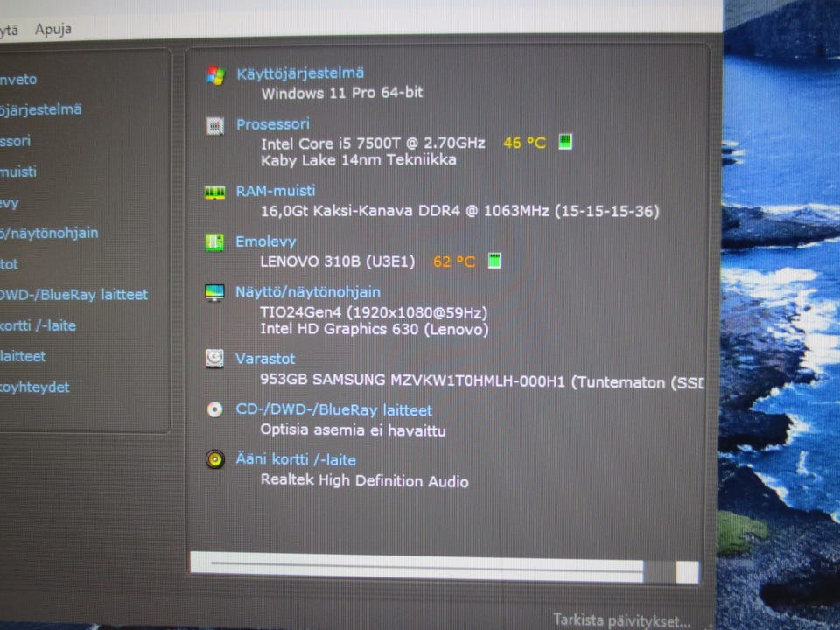Screen dimensions: 840x630
Task: Click the horizontal scrollbar under the summary
Action: pos(444,569)
